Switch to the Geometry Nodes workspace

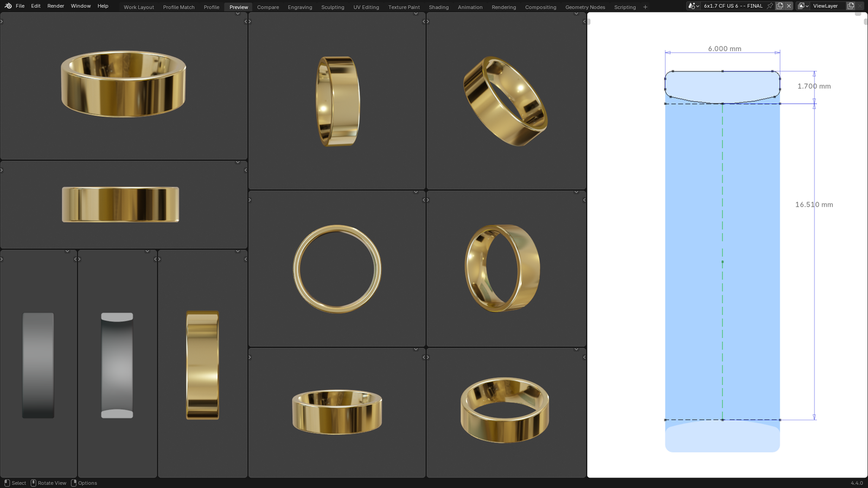pos(585,7)
